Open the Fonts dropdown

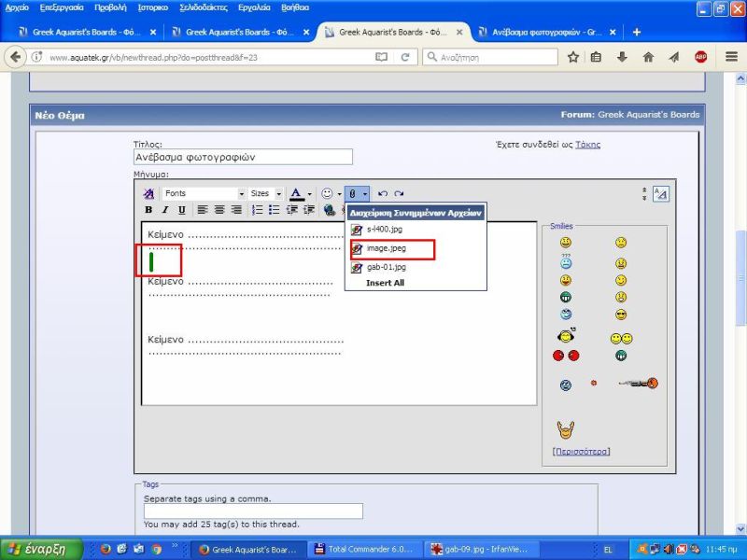204,194
